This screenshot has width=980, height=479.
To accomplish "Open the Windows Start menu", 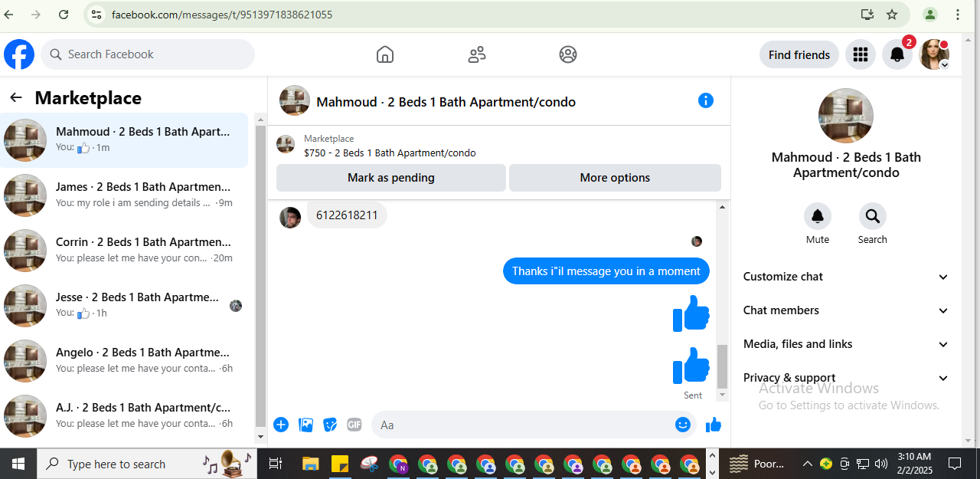I will pos(18,464).
